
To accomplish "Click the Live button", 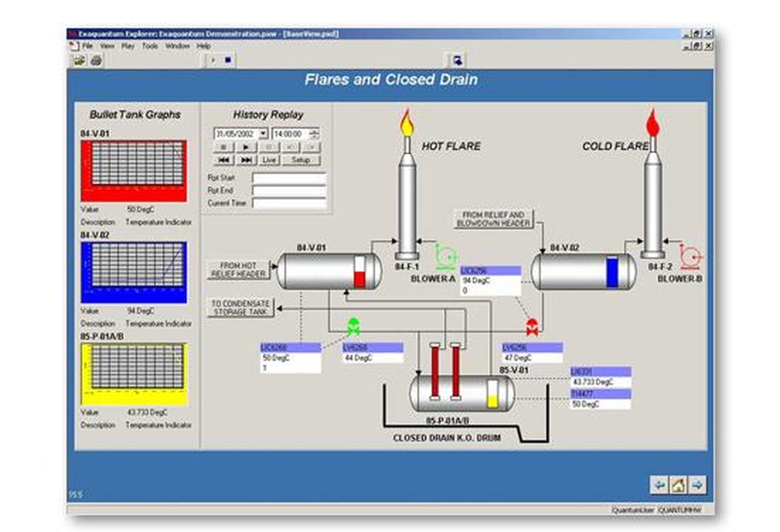I will tap(269, 160).
